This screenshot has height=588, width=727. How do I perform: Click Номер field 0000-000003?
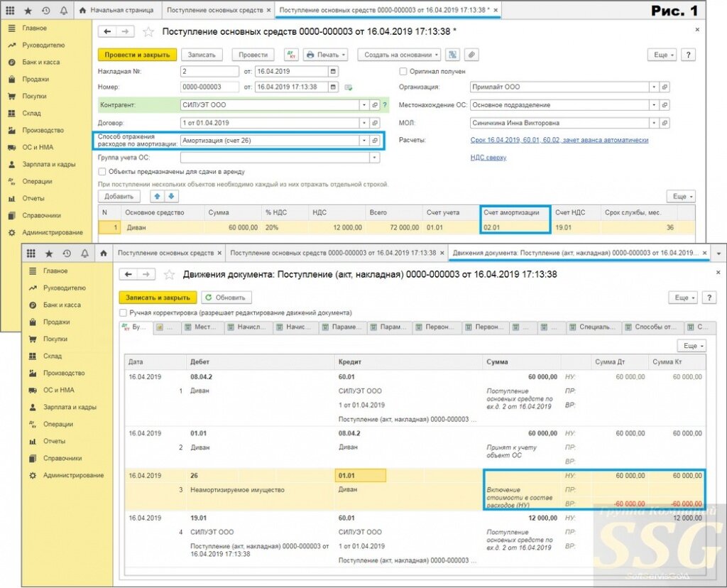pos(209,87)
